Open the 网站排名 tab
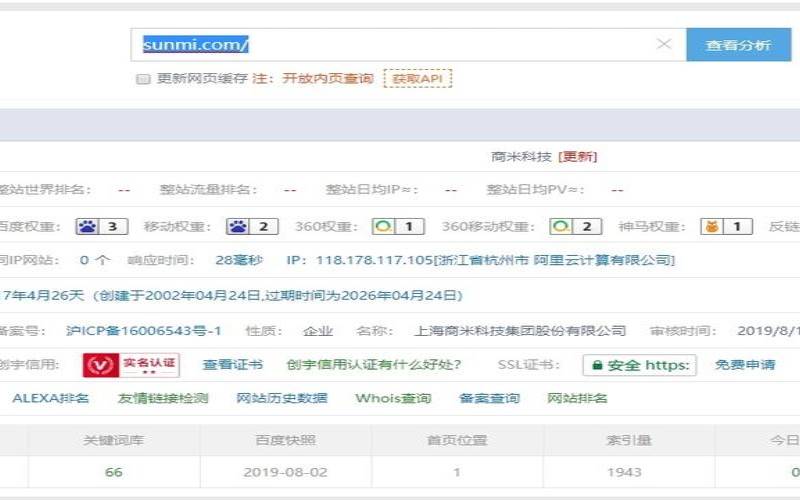800x500 pixels. (577, 398)
